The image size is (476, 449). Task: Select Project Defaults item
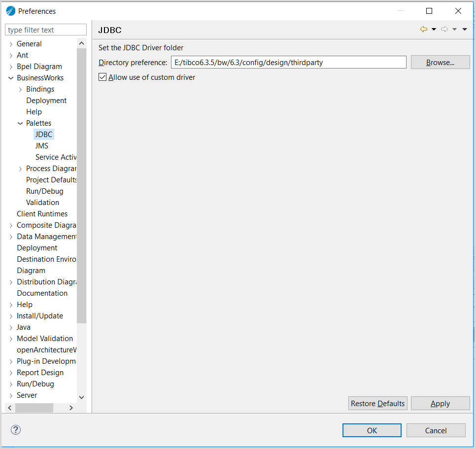click(x=51, y=180)
